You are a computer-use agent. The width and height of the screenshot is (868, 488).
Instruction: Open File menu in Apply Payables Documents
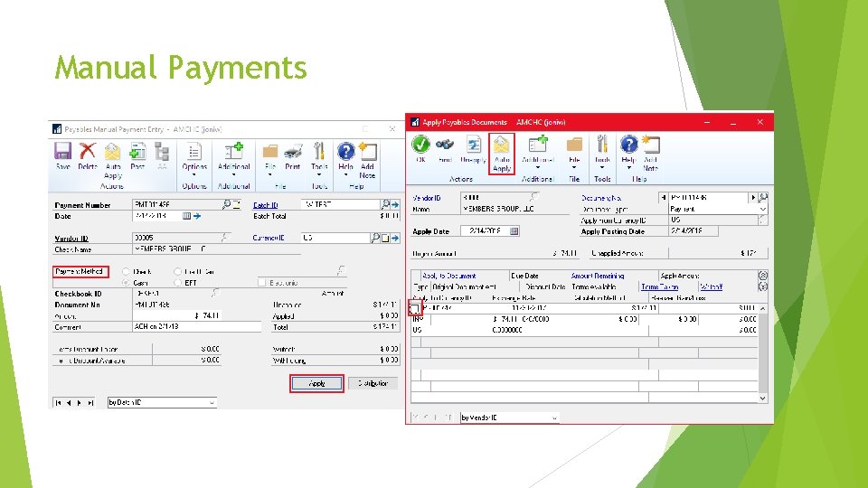pyautogui.click(x=574, y=153)
